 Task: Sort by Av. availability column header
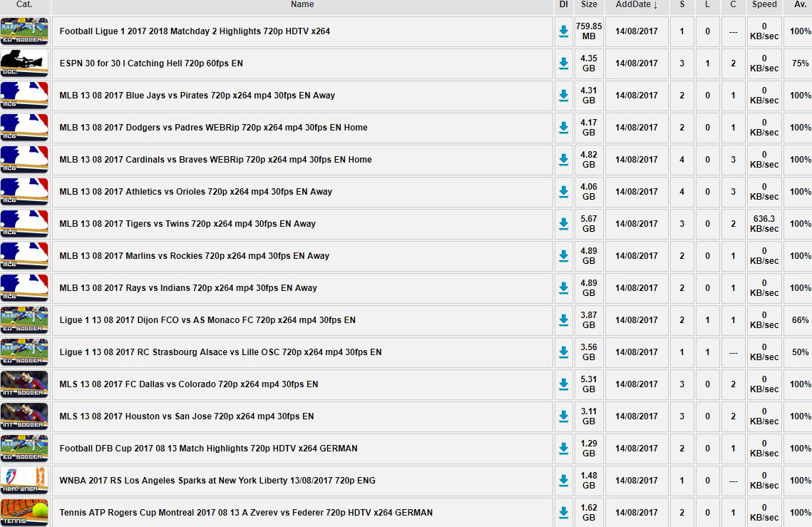point(800,5)
